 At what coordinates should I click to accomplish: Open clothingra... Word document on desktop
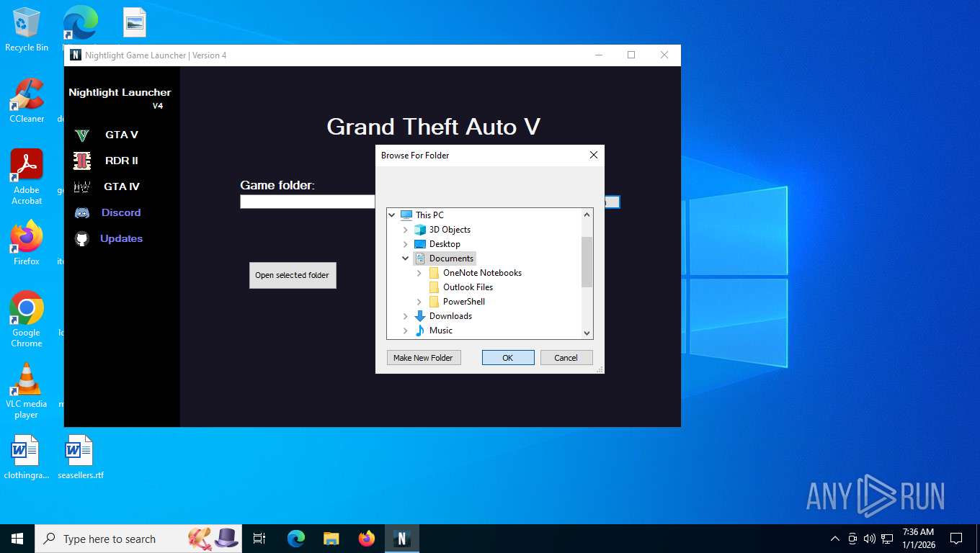point(27,457)
